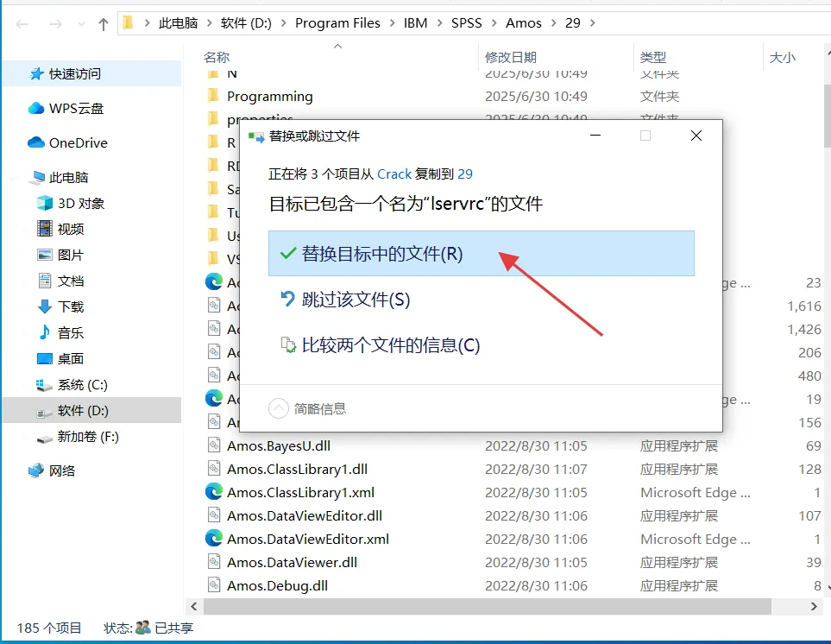Image resolution: width=831 pixels, height=644 pixels.
Task: Select Amos.BayesU.dll file
Action: [x=279, y=446]
